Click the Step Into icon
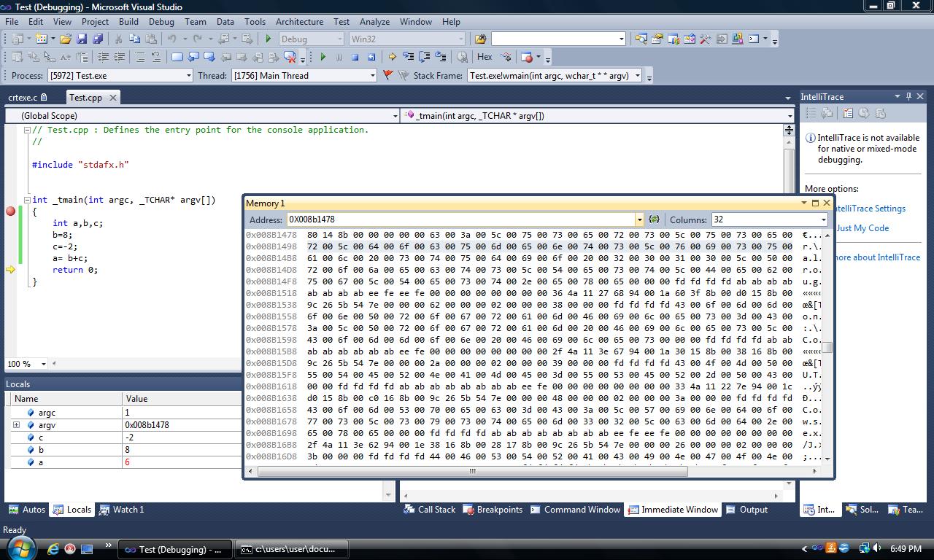Image resolution: width=934 pixels, height=560 pixels. pyautogui.click(x=408, y=56)
